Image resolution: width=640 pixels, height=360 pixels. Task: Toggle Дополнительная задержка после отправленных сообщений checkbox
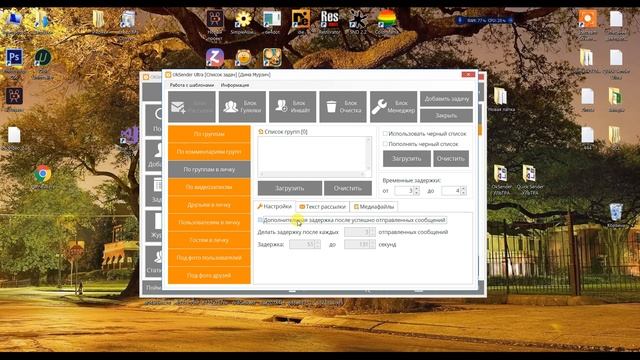pyautogui.click(x=260, y=220)
